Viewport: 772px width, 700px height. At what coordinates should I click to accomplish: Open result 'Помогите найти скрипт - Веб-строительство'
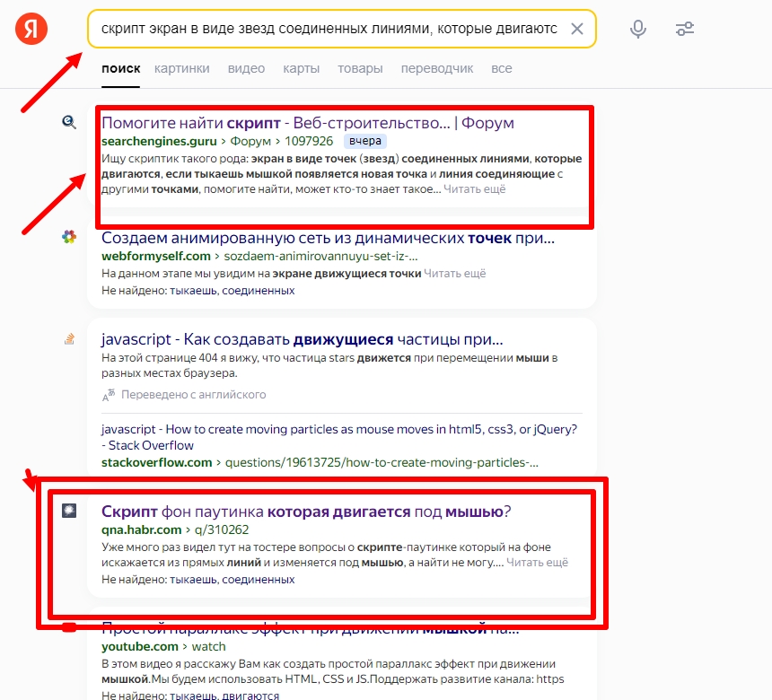pyautogui.click(x=308, y=123)
